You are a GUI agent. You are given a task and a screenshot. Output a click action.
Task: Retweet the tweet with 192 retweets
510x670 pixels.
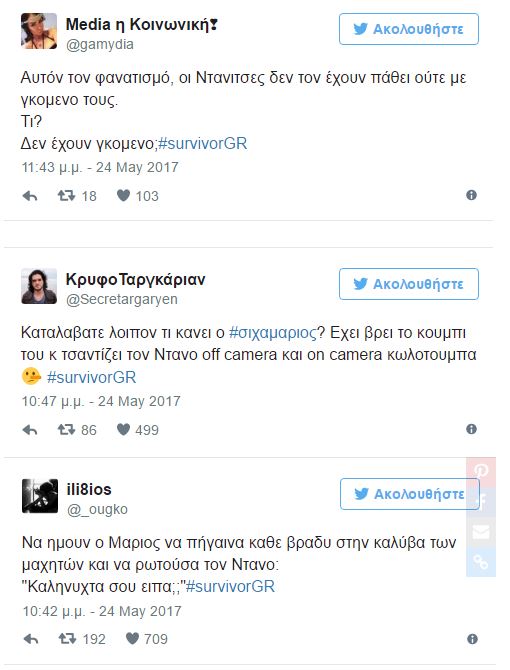[67, 639]
